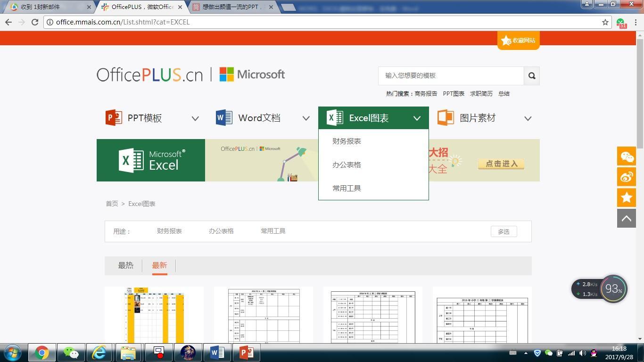This screenshot has width=644, height=362.
Task: Click the star favorite sidebar icon
Action: point(627,197)
